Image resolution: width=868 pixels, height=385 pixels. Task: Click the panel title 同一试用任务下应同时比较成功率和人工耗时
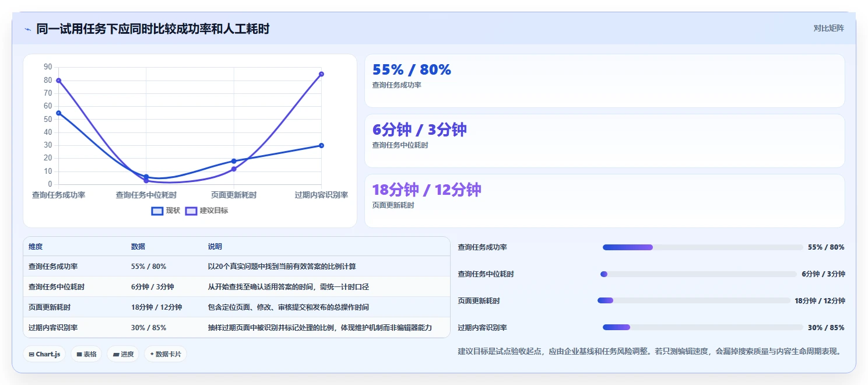click(x=153, y=29)
